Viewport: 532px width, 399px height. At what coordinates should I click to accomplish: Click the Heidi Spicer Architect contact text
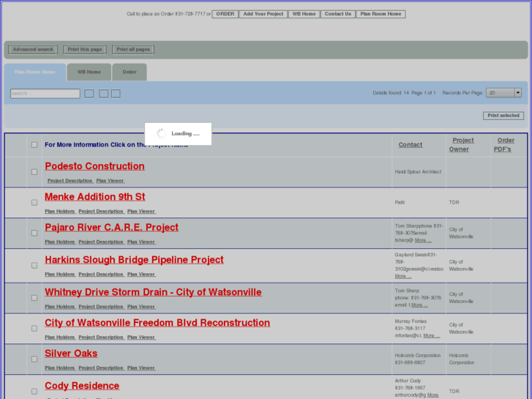tap(418, 172)
